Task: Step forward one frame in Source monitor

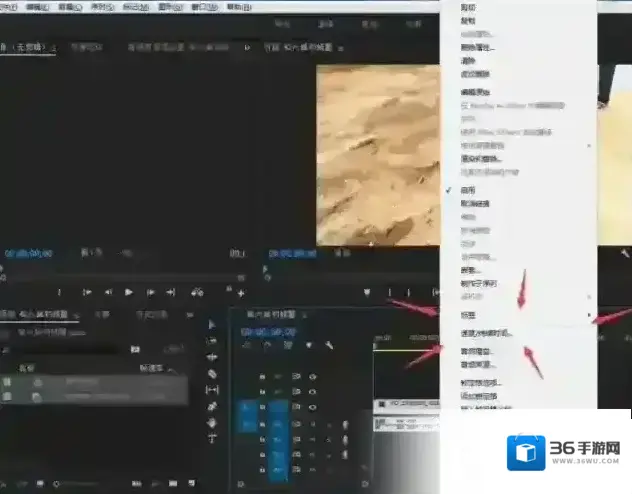Action: (x=150, y=292)
